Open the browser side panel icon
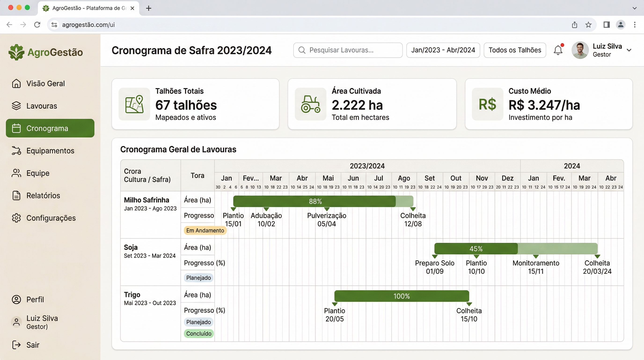The width and height of the screenshot is (644, 360). tap(607, 25)
